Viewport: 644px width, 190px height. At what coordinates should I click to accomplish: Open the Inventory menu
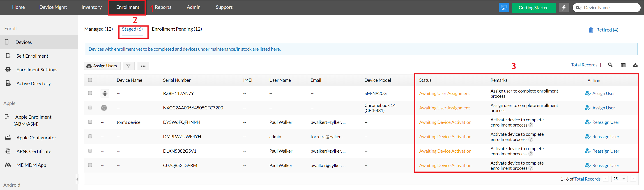[x=92, y=7]
